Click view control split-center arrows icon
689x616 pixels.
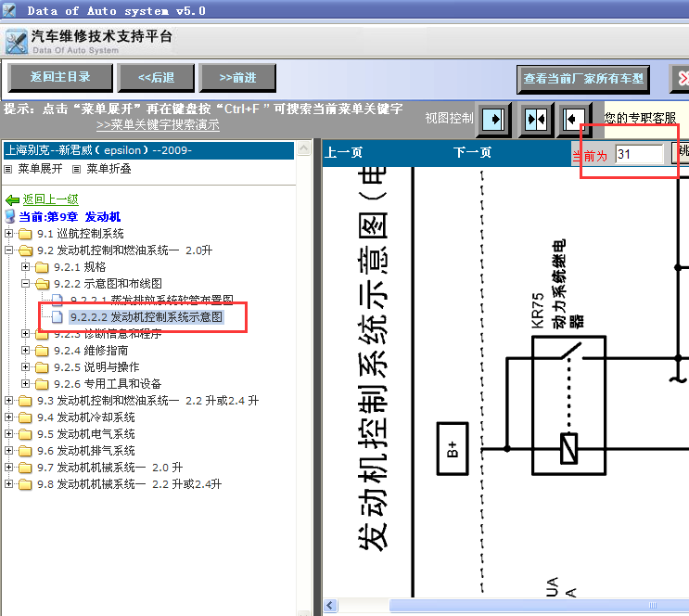tap(536, 119)
